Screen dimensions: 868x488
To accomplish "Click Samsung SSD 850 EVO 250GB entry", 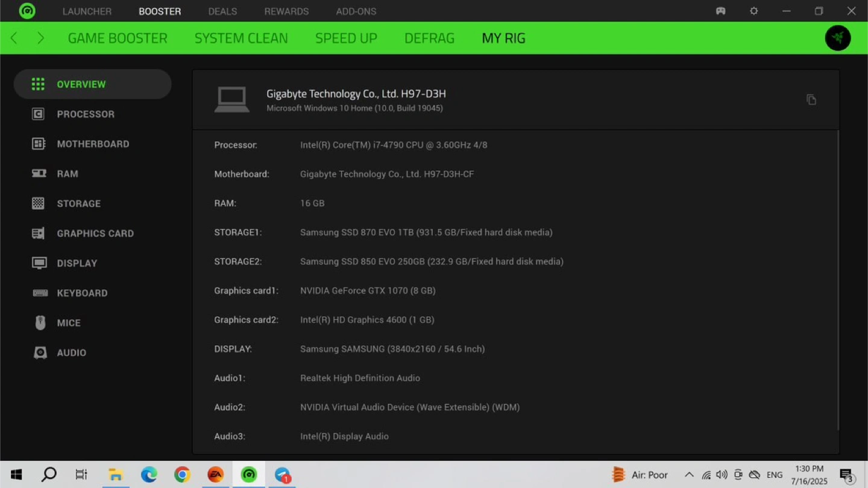I will 432,261.
